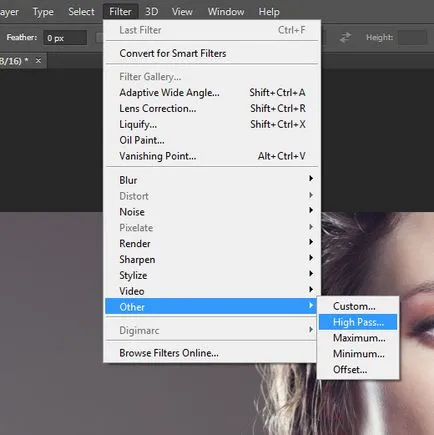Select High Pass from the Other submenu
This screenshot has width=434, height=435.
tap(358, 322)
